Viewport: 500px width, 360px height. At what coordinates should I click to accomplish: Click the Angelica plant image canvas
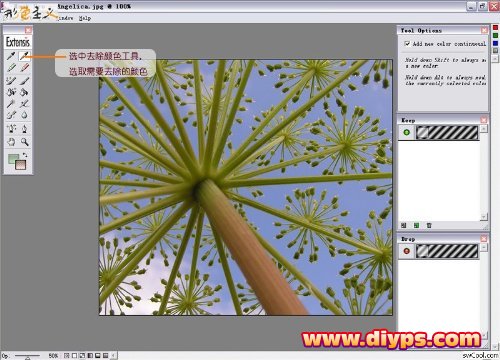pyautogui.click(x=246, y=187)
